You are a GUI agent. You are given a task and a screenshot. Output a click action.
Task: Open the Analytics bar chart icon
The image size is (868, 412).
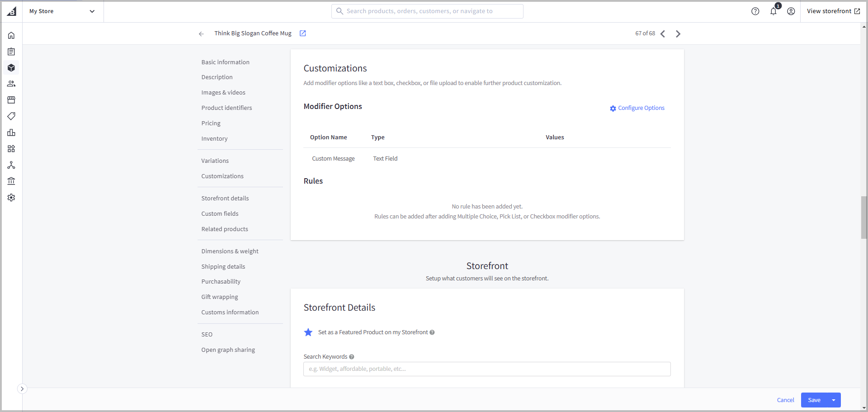11,133
